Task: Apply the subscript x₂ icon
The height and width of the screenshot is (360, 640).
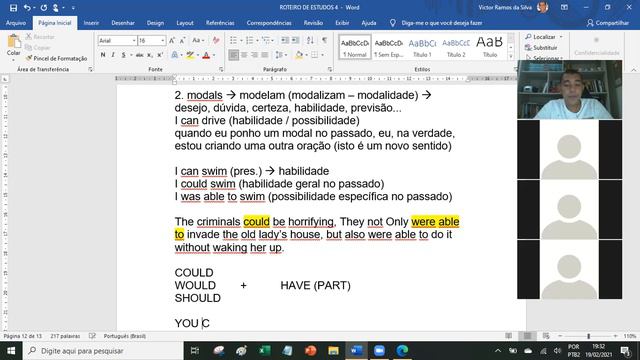Action: click(x=150, y=55)
